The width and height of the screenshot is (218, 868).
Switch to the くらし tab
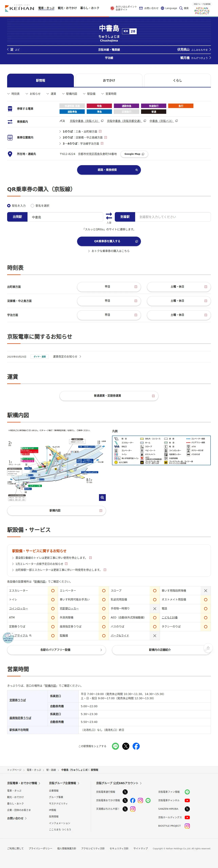[177, 80]
